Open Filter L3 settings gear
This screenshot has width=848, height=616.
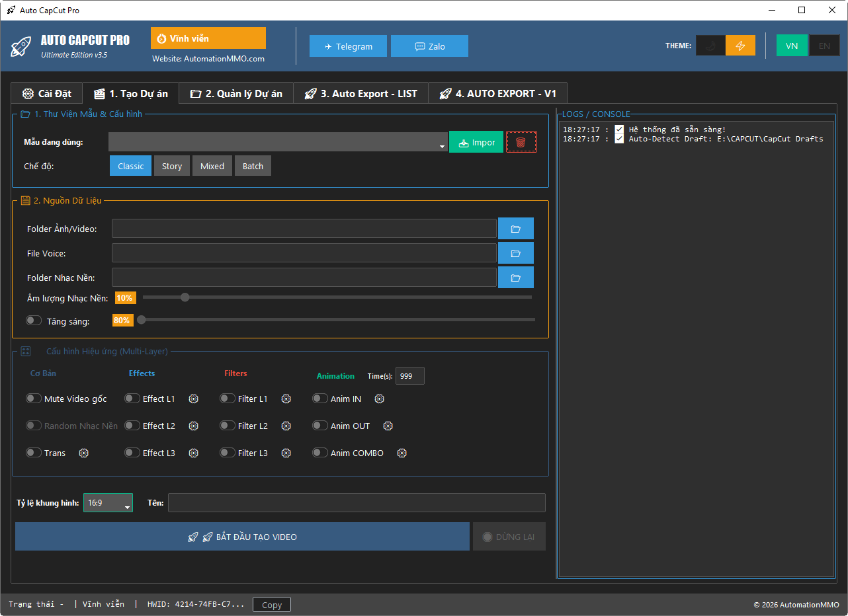[x=286, y=453]
